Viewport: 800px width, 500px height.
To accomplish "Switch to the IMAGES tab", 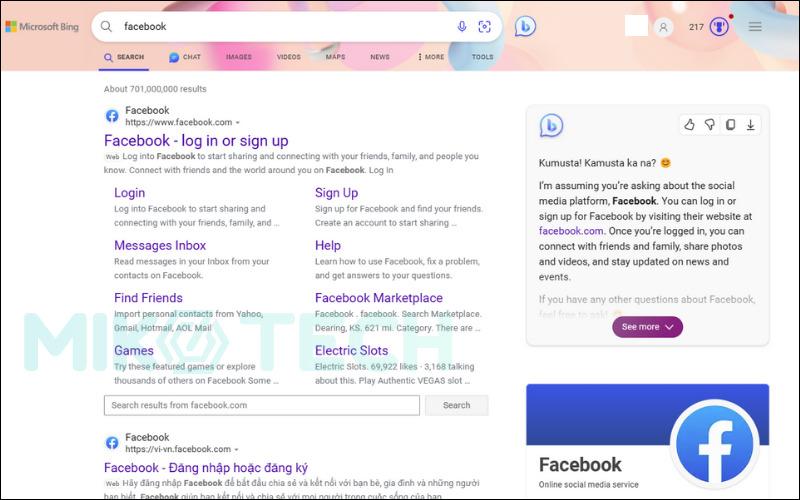I will point(239,57).
